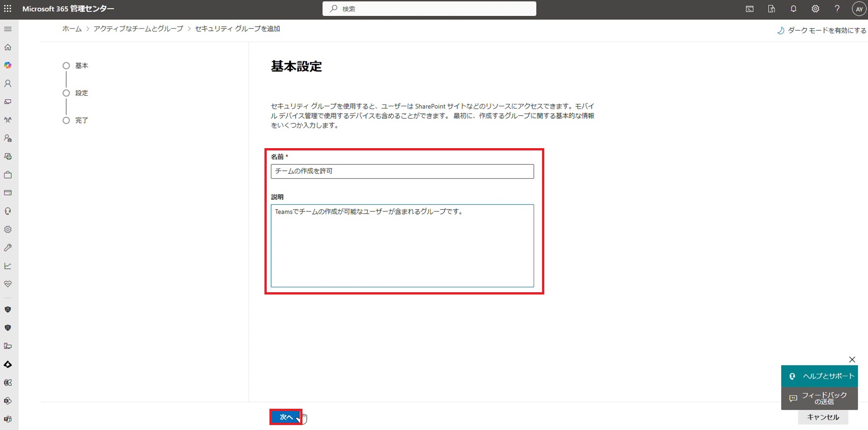Open the Billing credit card icon
The width and height of the screenshot is (868, 430).
pos(8,193)
